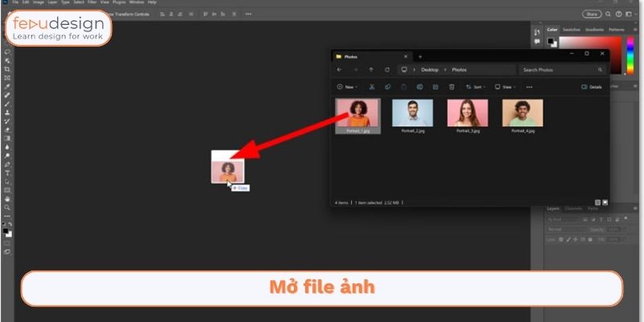
Task: Change Photoshop screen mode
Action: point(7,252)
